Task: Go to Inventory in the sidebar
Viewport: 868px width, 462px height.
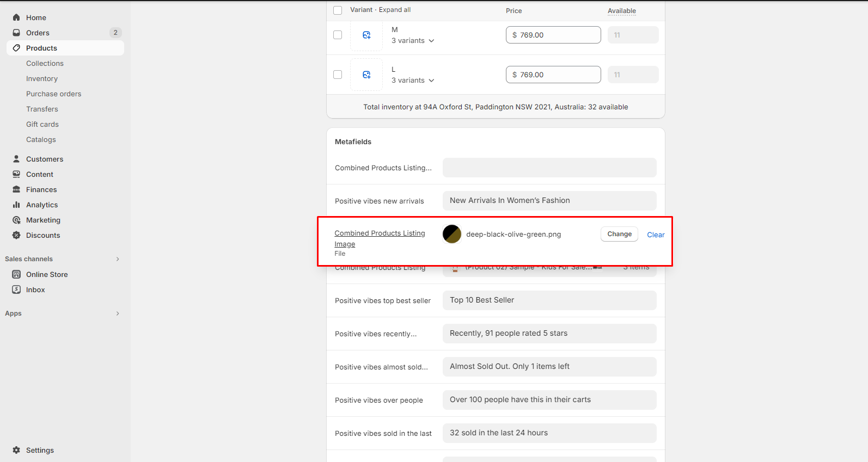Action: click(42, 78)
